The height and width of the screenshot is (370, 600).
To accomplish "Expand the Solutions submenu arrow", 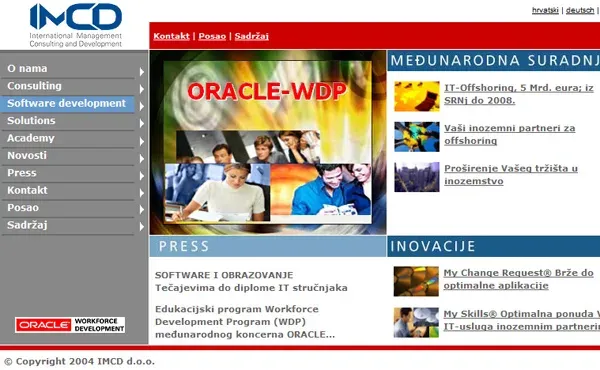I will coord(142,124).
